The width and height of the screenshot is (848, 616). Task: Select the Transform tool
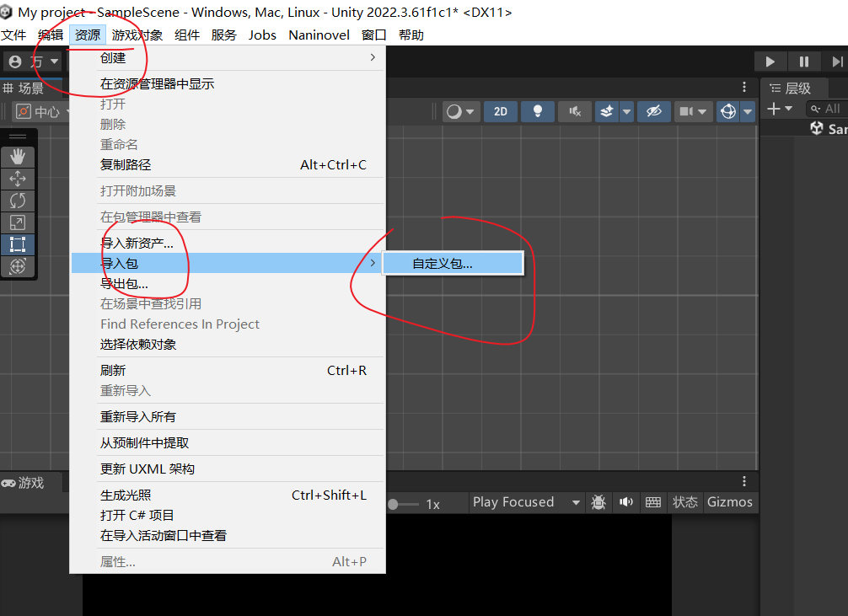(18, 266)
